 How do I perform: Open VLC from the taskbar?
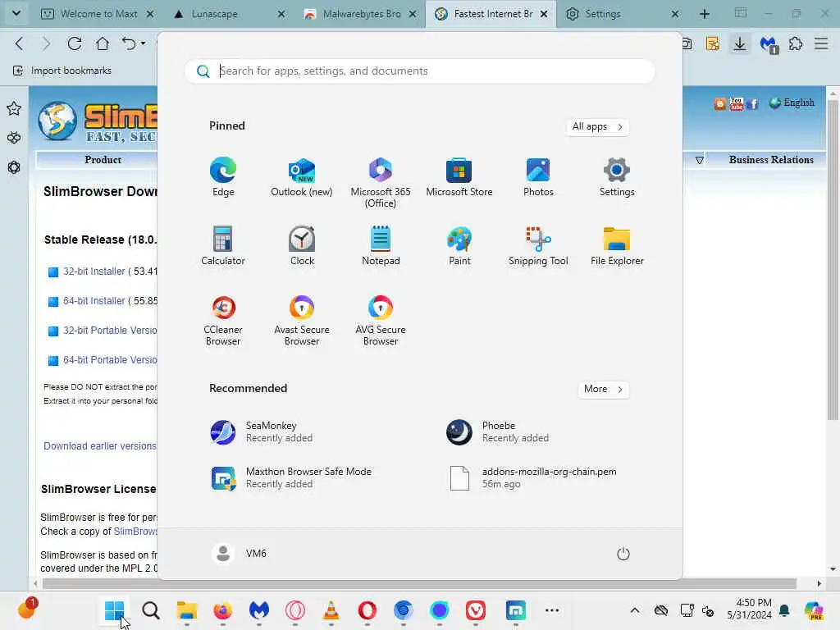pos(331,610)
